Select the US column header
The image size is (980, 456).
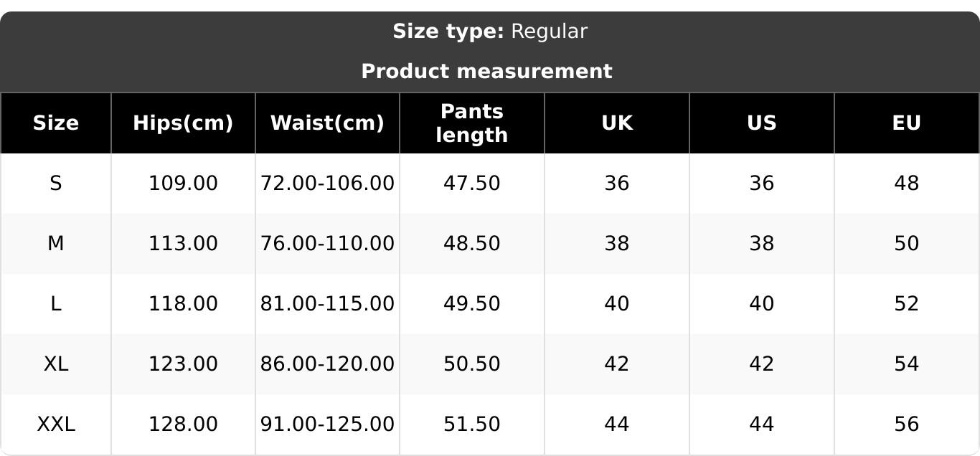coord(762,123)
